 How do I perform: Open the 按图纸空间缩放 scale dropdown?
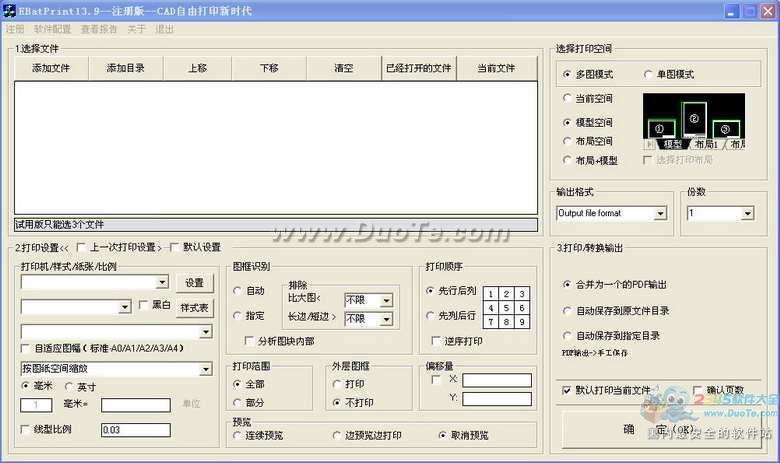click(x=206, y=369)
